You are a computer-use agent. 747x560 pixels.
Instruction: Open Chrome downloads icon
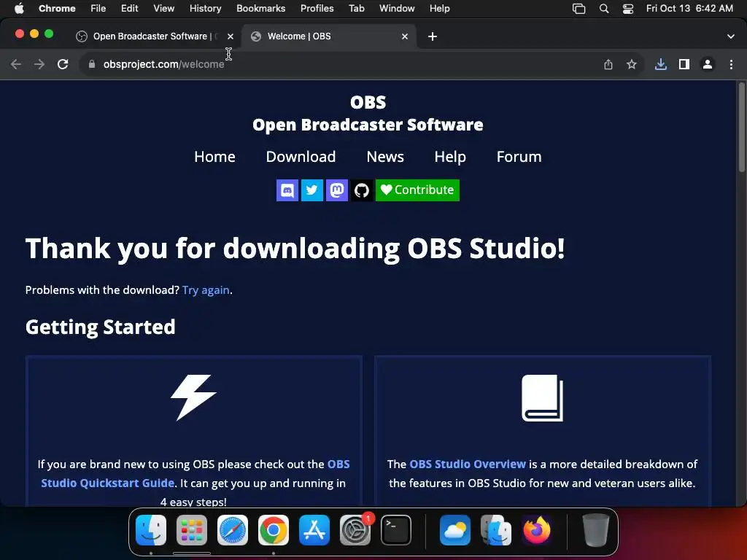click(661, 64)
